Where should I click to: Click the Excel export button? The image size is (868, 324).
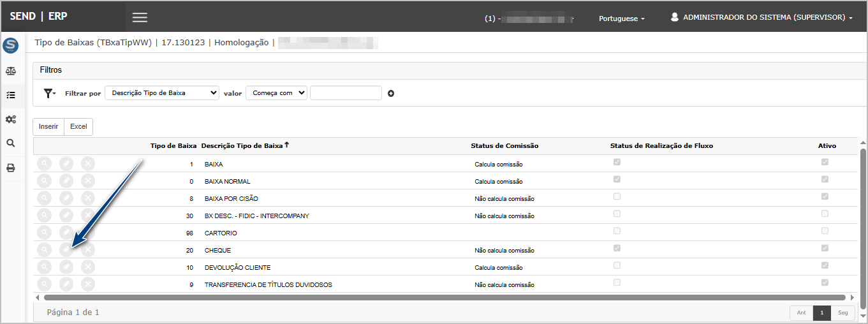[78, 127]
